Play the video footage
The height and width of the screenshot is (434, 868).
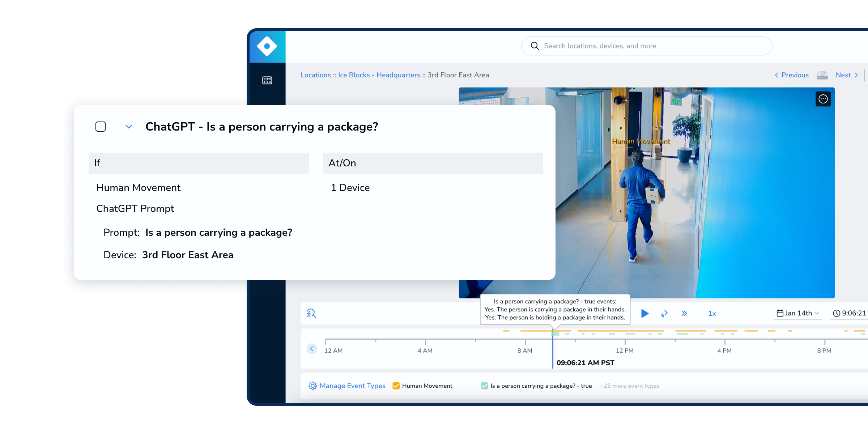click(644, 313)
